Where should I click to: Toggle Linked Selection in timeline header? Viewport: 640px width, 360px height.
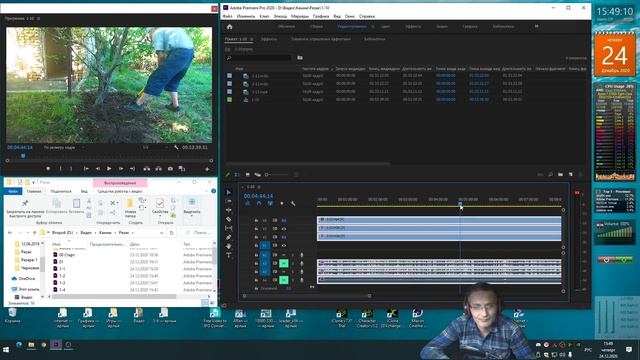pos(270,203)
